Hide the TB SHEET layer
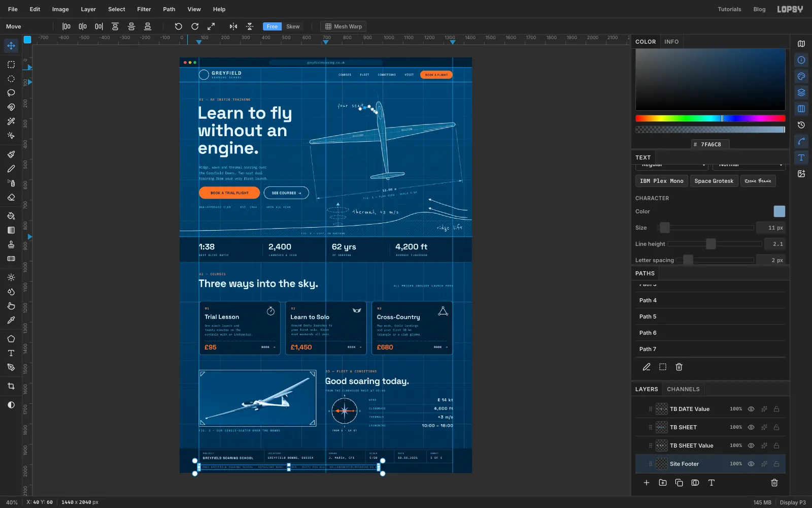812x508 pixels. (x=751, y=427)
